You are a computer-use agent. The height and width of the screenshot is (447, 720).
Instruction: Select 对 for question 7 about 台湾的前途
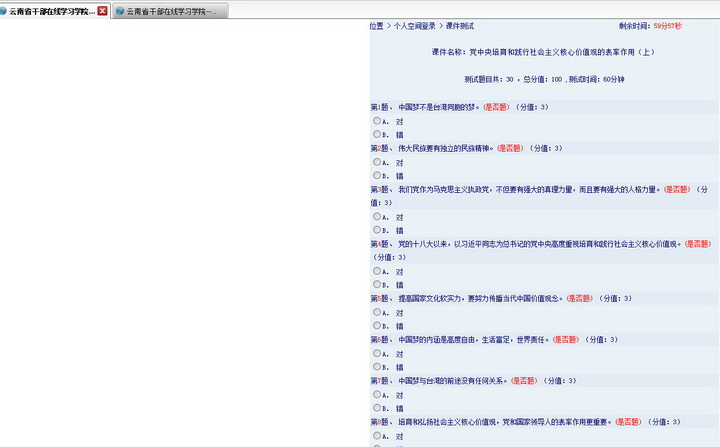click(x=377, y=394)
